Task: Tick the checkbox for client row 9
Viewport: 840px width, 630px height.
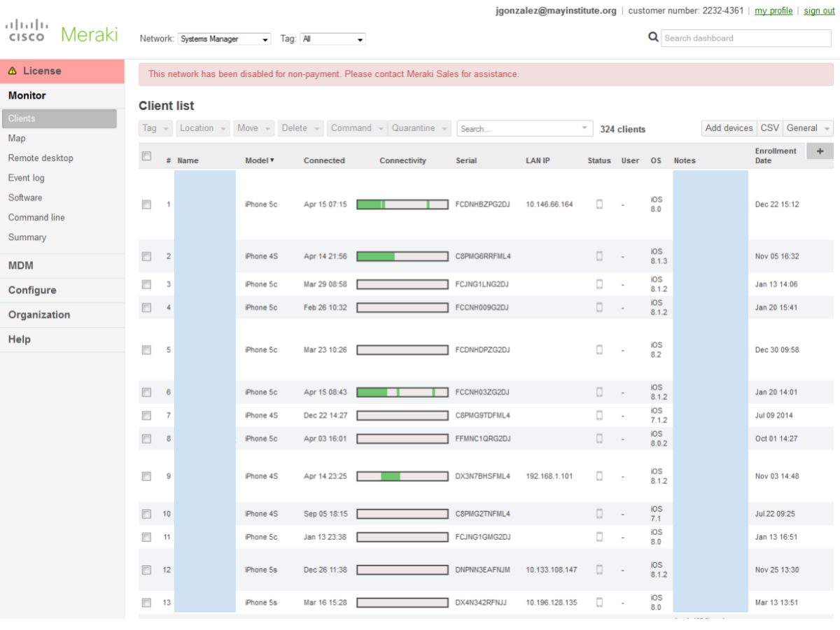Action: click(146, 476)
